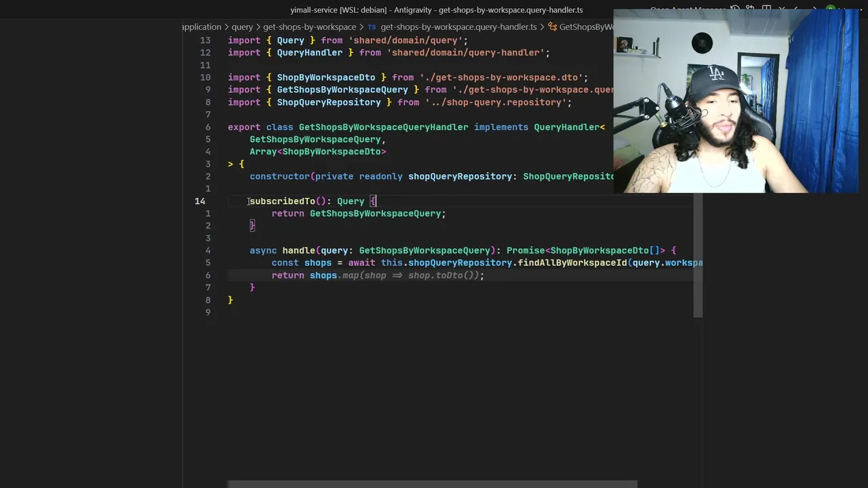The height and width of the screenshot is (488, 868).
Task: Click the 'implements' keyword
Action: pos(501,127)
